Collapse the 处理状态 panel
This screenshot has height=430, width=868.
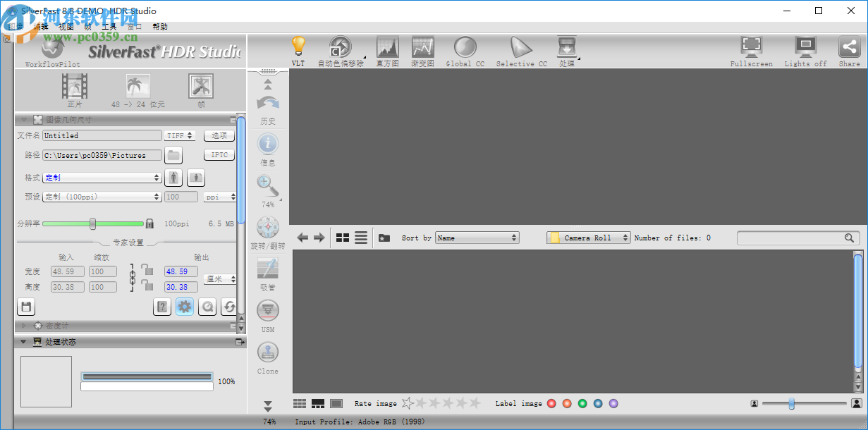(23, 342)
